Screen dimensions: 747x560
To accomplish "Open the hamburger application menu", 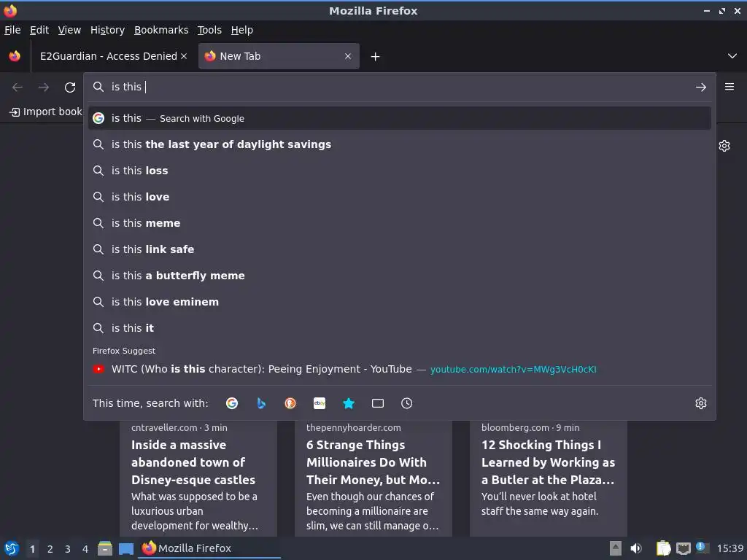I will pos(729,87).
